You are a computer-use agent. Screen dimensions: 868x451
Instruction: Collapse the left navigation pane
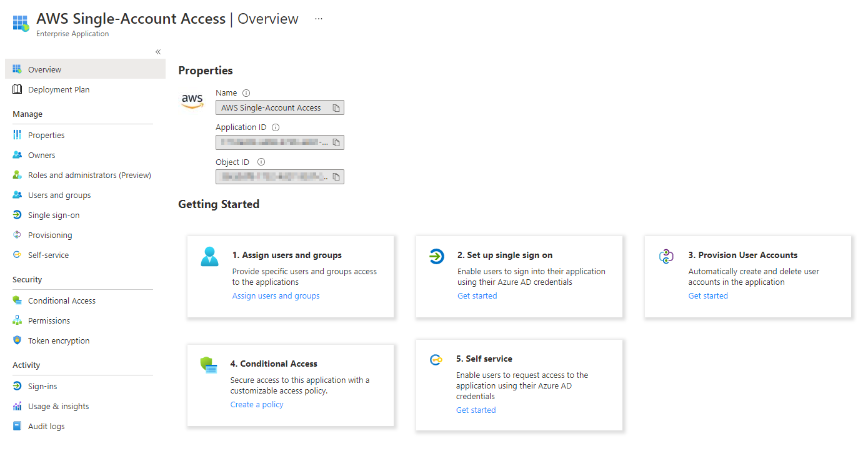157,51
